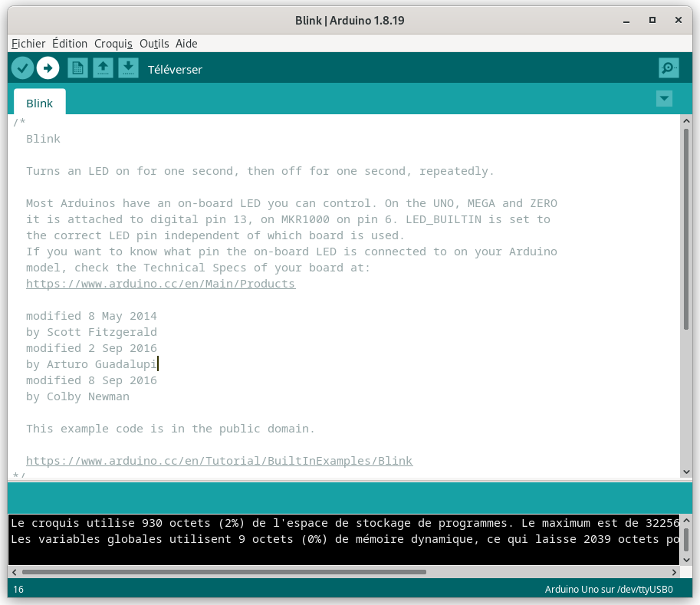Screen dimensions: 700x605
Task: Click the Tutorial/BuiltInExamples/Blink link
Action: 219,461
